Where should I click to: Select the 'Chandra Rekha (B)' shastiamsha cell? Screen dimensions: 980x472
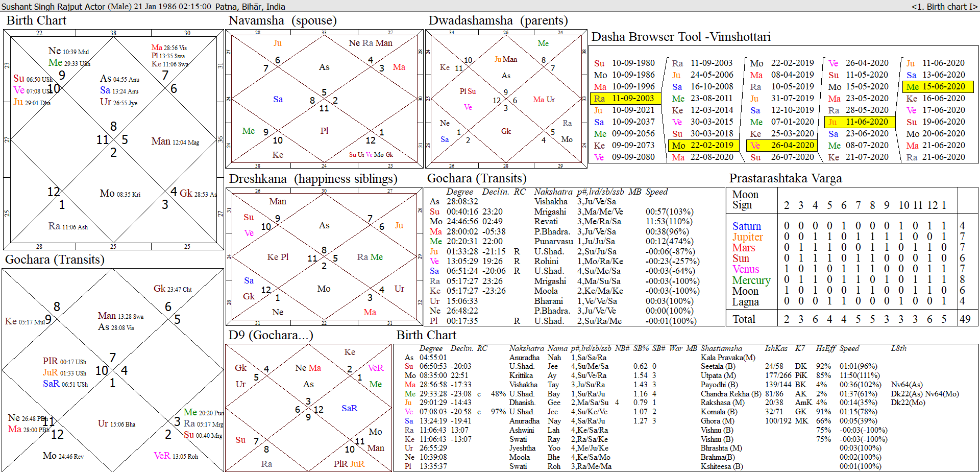coord(731,394)
